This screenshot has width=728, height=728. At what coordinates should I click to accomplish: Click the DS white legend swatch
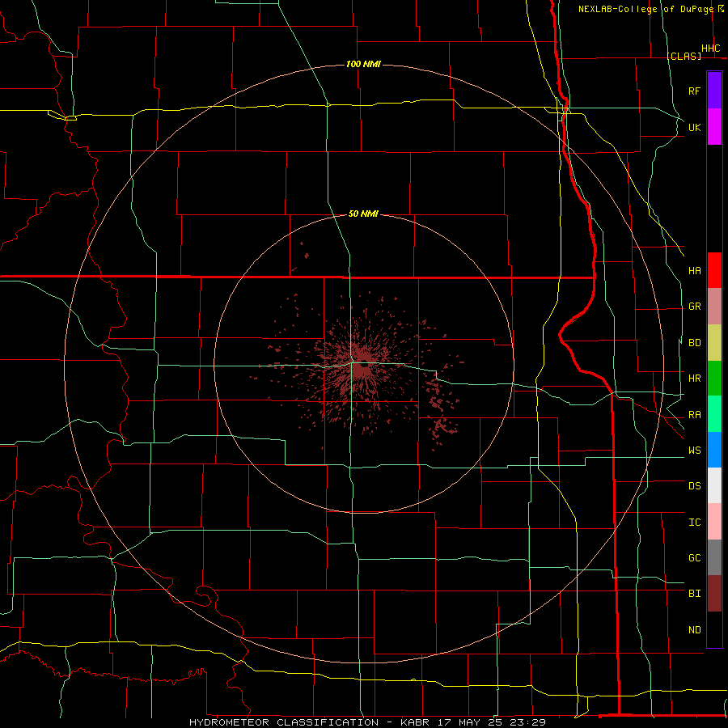(714, 485)
